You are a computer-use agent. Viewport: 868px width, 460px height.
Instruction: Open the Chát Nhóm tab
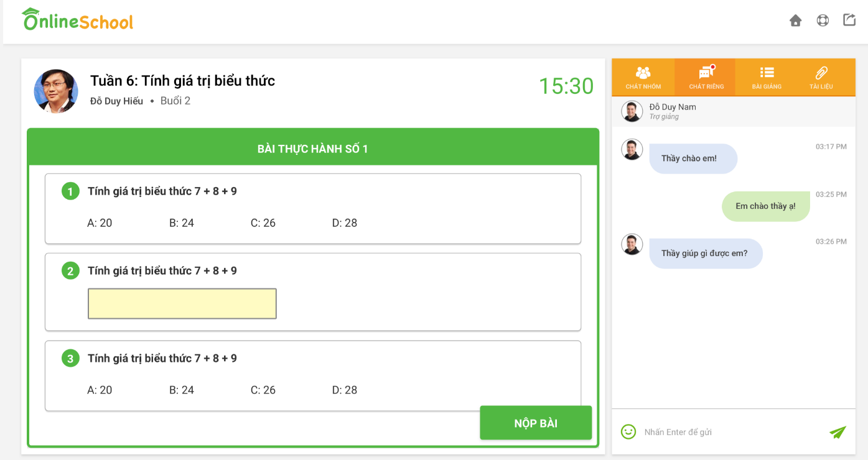643,78
